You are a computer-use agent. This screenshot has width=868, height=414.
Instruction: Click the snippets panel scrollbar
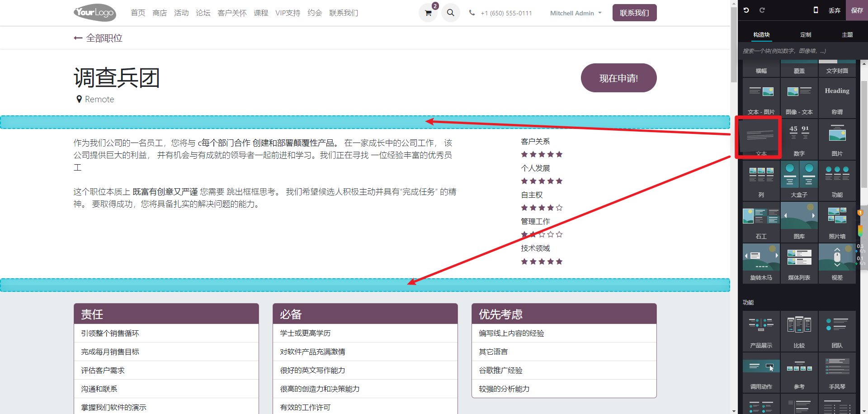click(864, 133)
